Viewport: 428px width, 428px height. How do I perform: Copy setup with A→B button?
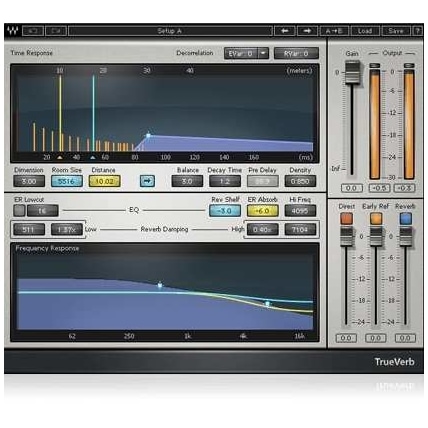pyautogui.click(x=334, y=31)
